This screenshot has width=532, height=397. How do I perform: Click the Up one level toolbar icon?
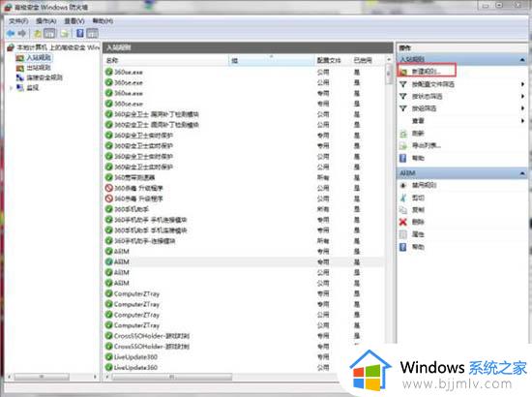point(38,33)
